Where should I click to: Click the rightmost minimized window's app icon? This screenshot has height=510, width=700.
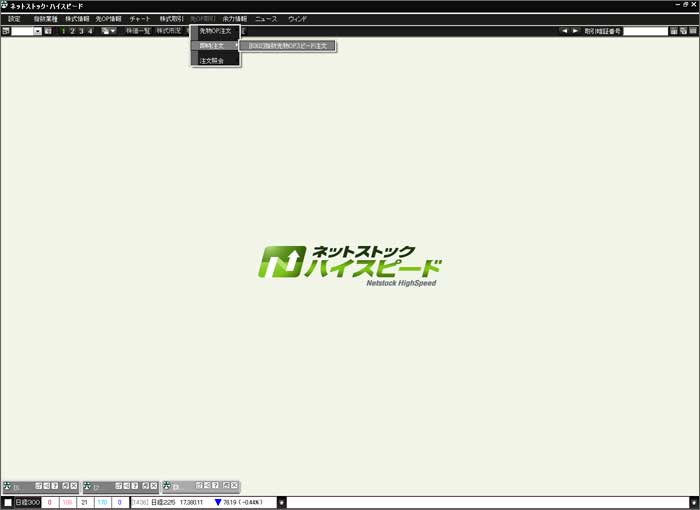tap(167, 485)
